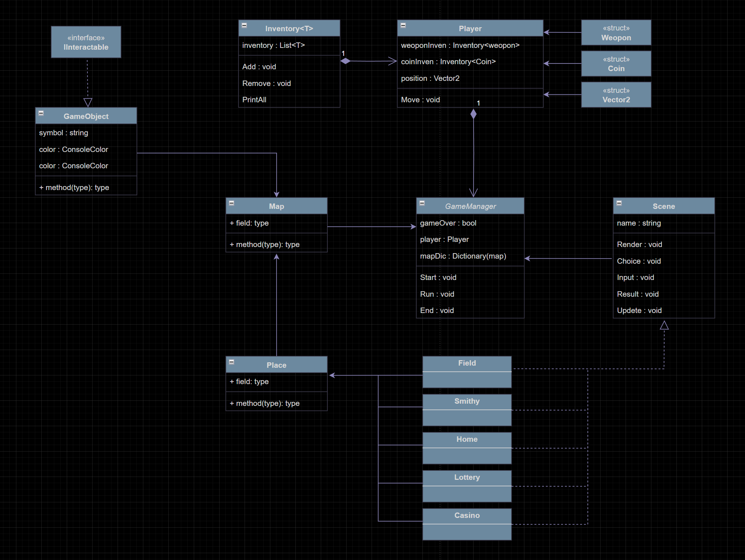The image size is (745, 560).
Task: Collapse the Map class box
Action: (x=232, y=203)
